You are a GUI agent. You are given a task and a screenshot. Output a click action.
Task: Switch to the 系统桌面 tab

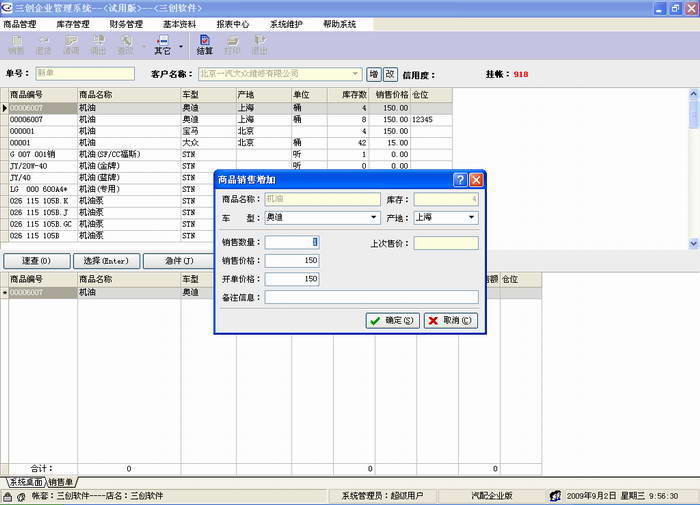(26, 482)
